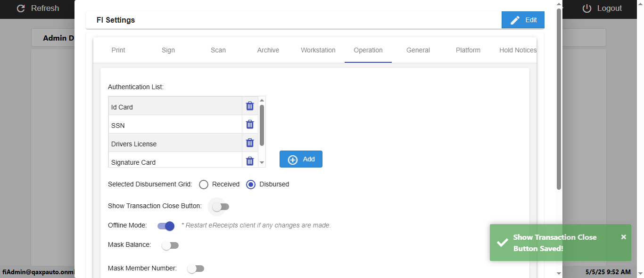
Task: Enable the Mask Balance toggle
Action: (x=170, y=245)
